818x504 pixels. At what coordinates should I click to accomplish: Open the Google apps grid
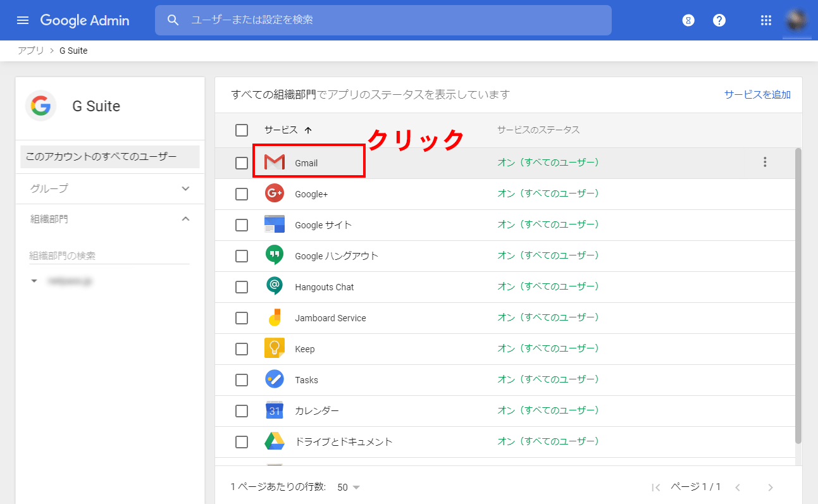coord(765,20)
